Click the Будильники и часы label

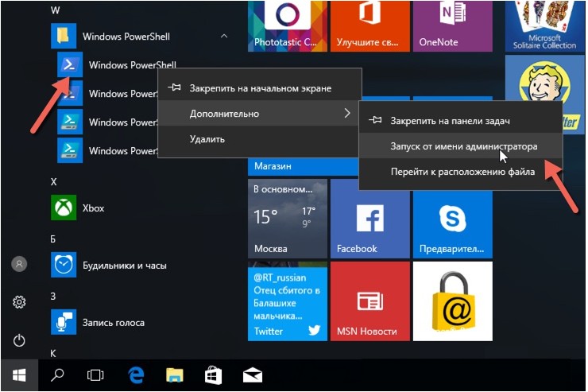pyautogui.click(x=125, y=266)
